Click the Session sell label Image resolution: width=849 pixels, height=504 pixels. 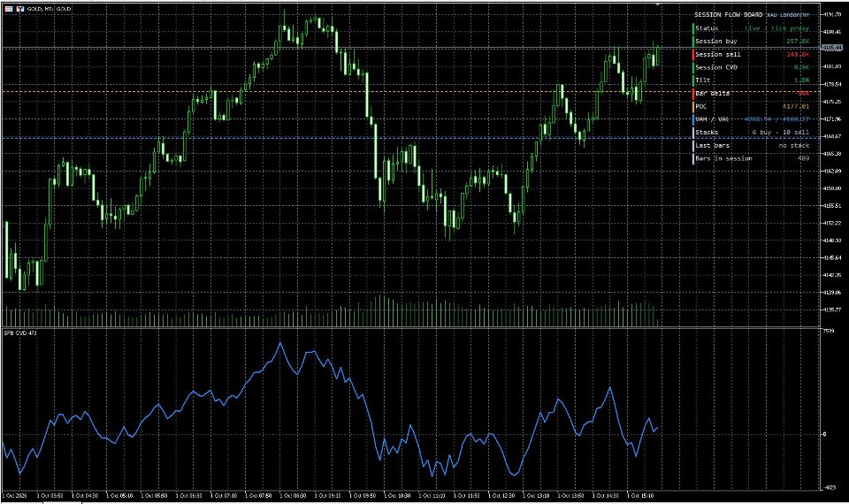[718, 54]
